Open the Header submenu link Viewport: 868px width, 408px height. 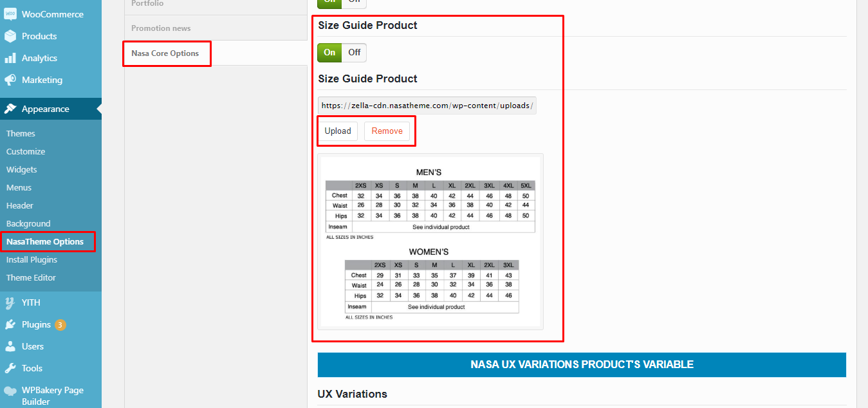tap(20, 206)
